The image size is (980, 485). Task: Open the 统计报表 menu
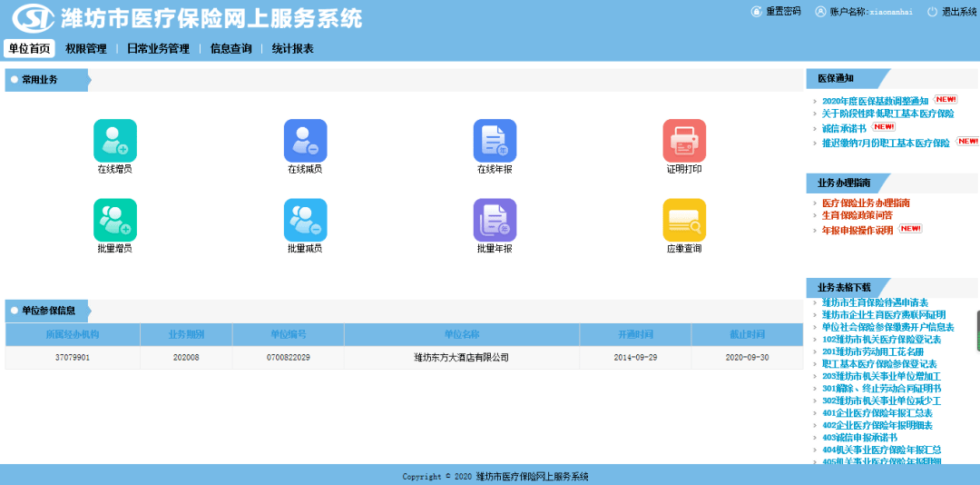click(293, 49)
